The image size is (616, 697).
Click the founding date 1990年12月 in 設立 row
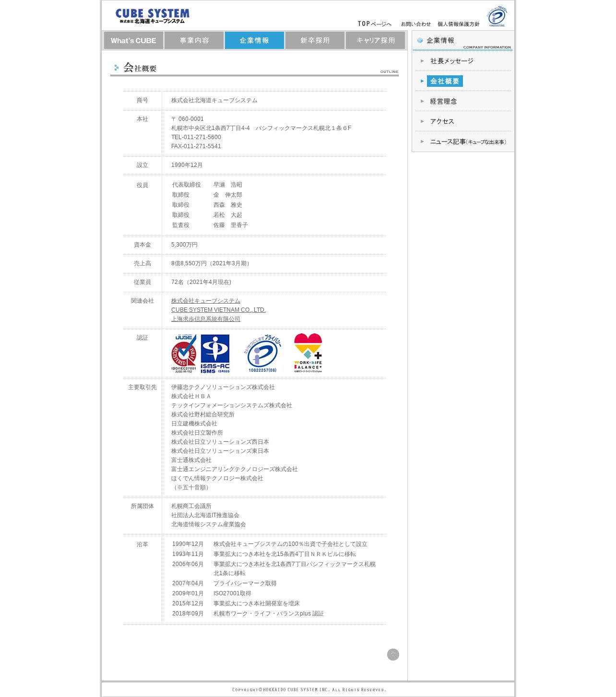pyautogui.click(x=187, y=165)
